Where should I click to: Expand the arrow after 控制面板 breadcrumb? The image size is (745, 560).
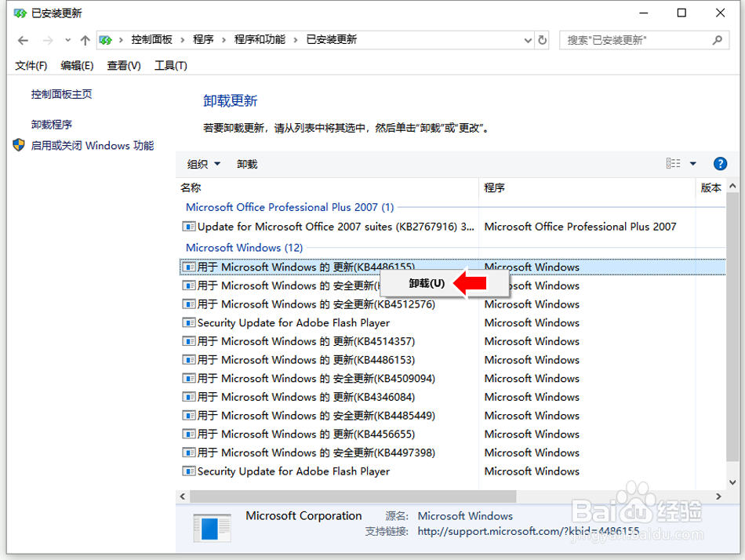(183, 40)
